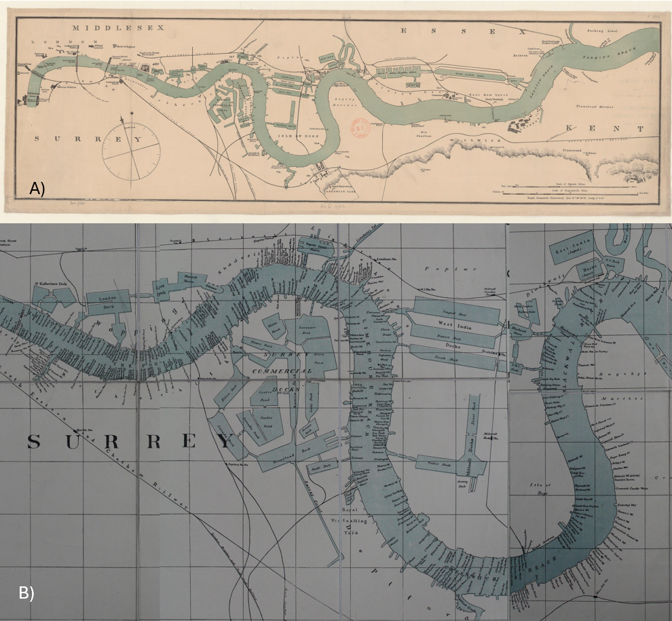Select the Poplar label on map B
The height and width of the screenshot is (621, 672).
click(x=450, y=269)
